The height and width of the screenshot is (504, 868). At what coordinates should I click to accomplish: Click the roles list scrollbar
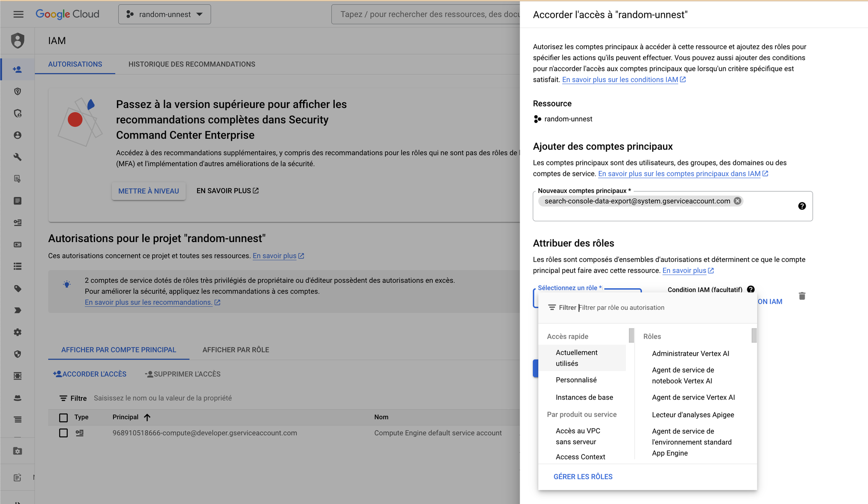pyautogui.click(x=754, y=335)
